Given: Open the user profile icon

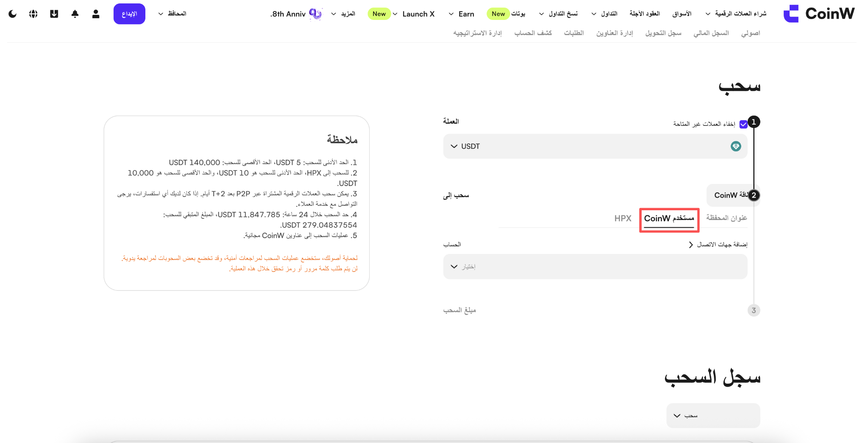Looking at the screenshot, I should pos(96,14).
